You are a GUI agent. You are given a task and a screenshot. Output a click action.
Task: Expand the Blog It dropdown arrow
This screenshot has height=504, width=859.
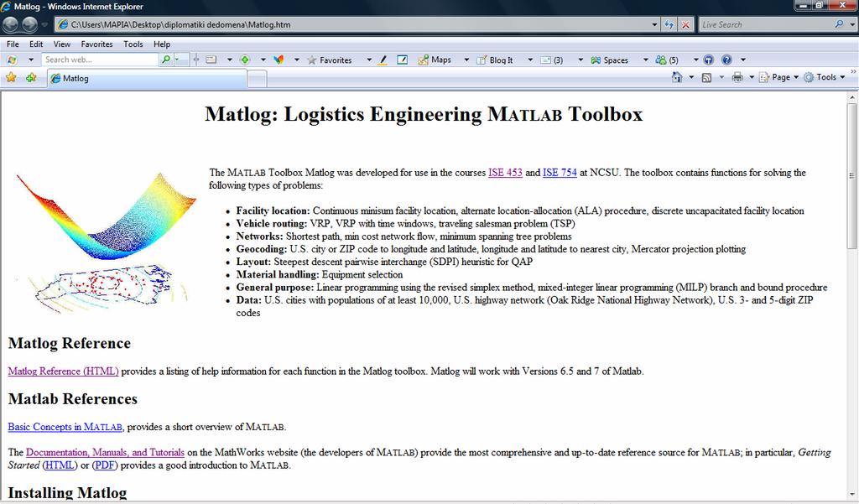click(x=530, y=60)
